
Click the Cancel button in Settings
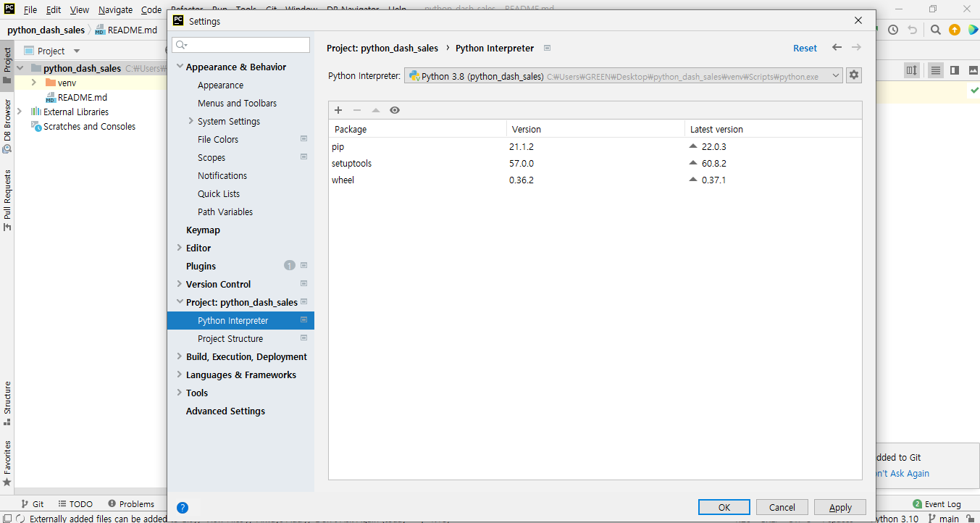(x=782, y=507)
